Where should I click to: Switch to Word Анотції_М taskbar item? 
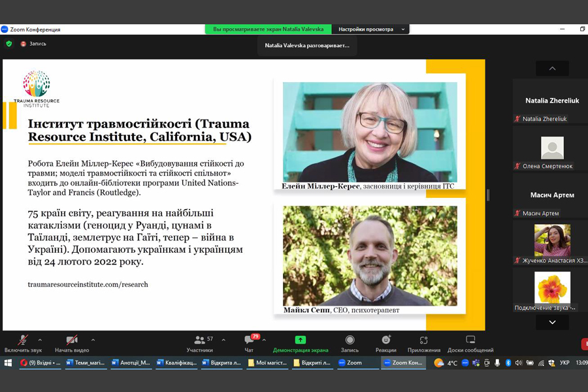(x=131, y=363)
